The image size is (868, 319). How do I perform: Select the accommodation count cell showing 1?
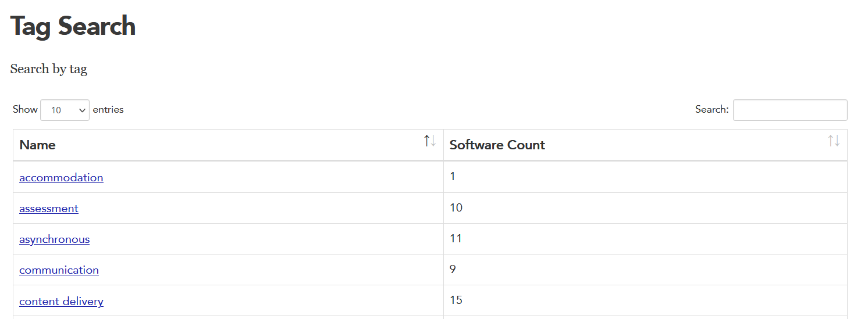(453, 177)
